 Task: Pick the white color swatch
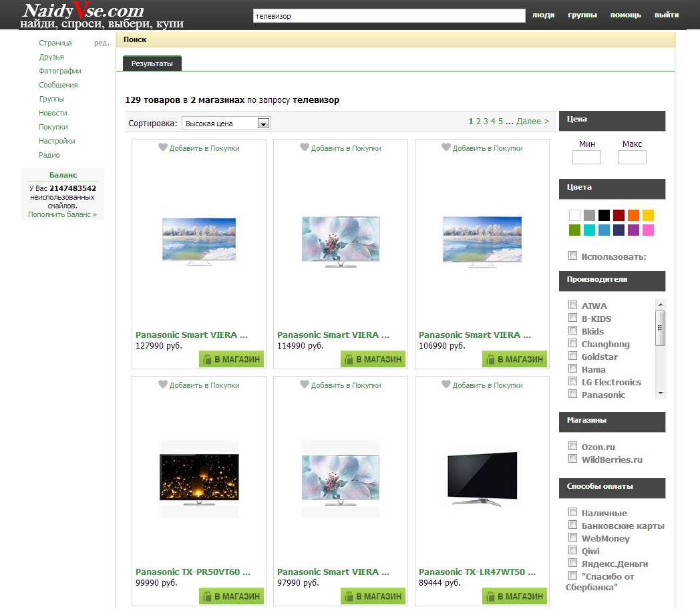coord(574,216)
